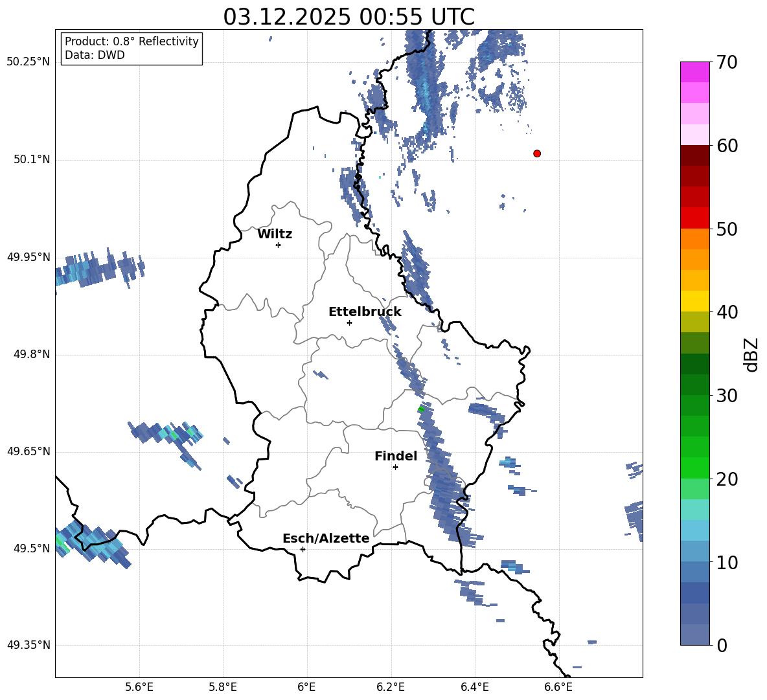Click the Wiltz city label
The height and width of the screenshot is (700, 767).
[x=275, y=234]
